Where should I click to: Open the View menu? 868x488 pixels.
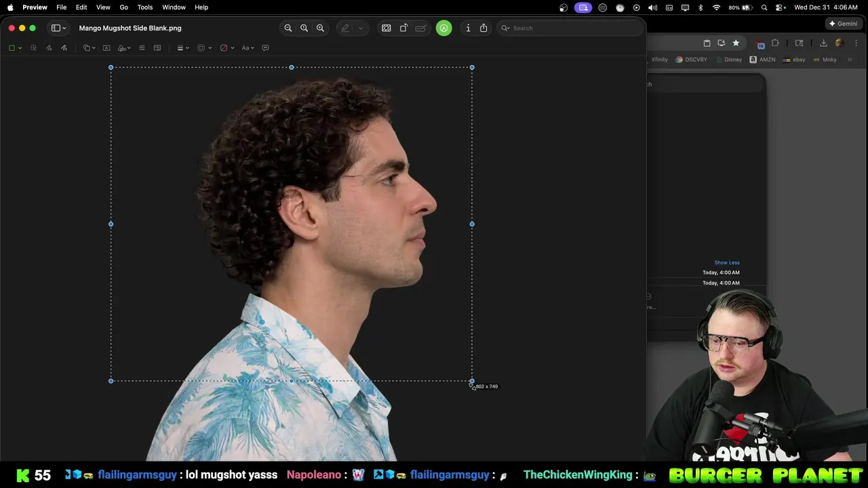tap(103, 7)
